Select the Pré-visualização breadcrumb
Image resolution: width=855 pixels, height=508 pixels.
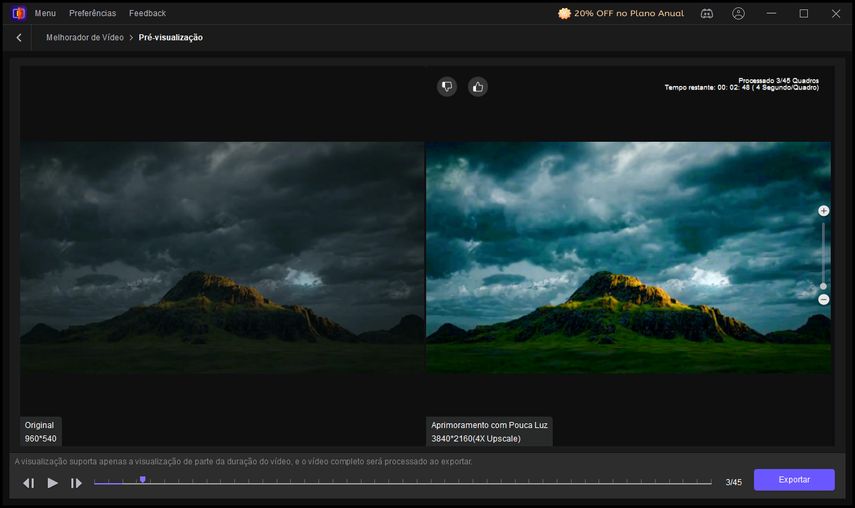pyautogui.click(x=171, y=38)
